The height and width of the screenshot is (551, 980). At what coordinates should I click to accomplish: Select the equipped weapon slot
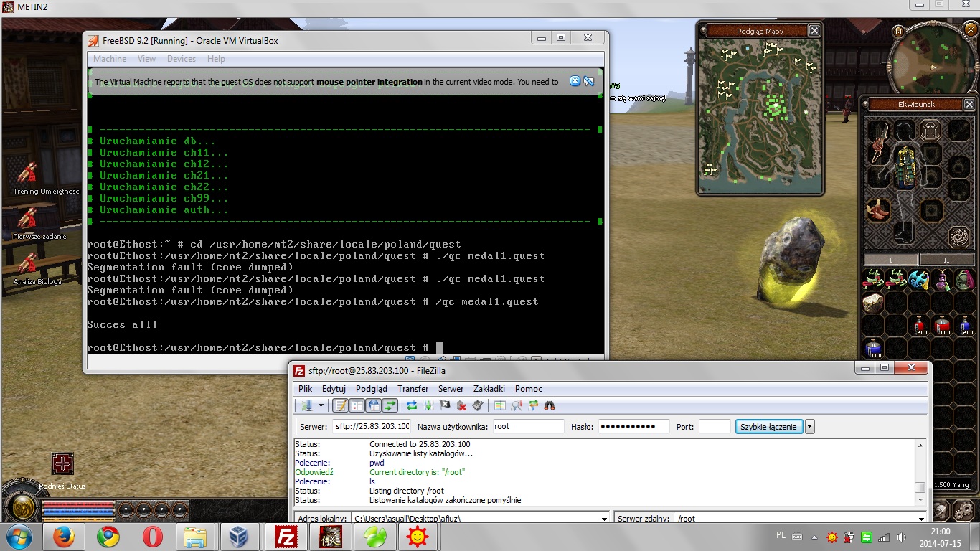[877, 141]
